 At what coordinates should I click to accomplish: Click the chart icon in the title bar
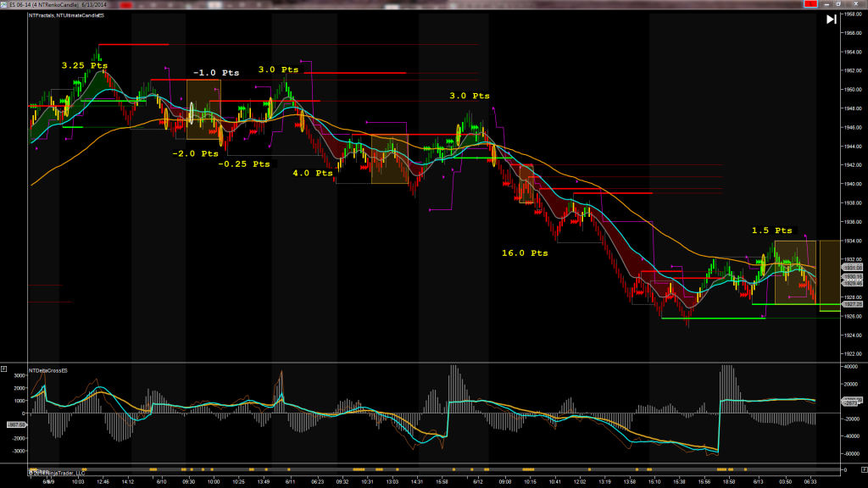(5, 4)
